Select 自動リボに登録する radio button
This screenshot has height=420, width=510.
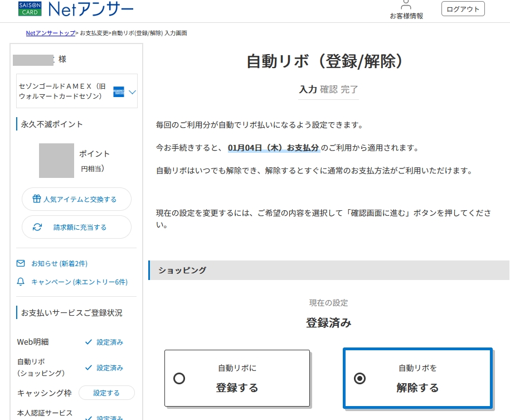[x=179, y=378]
